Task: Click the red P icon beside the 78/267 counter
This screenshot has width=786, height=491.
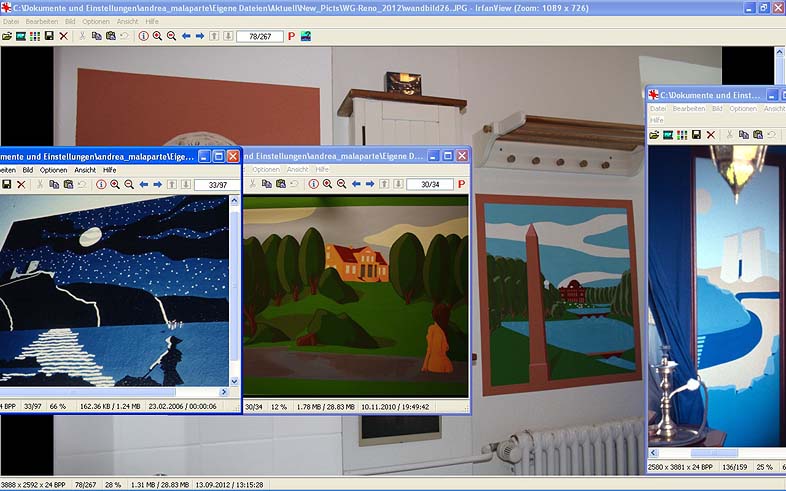Action: pyautogui.click(x=292, y=36)
